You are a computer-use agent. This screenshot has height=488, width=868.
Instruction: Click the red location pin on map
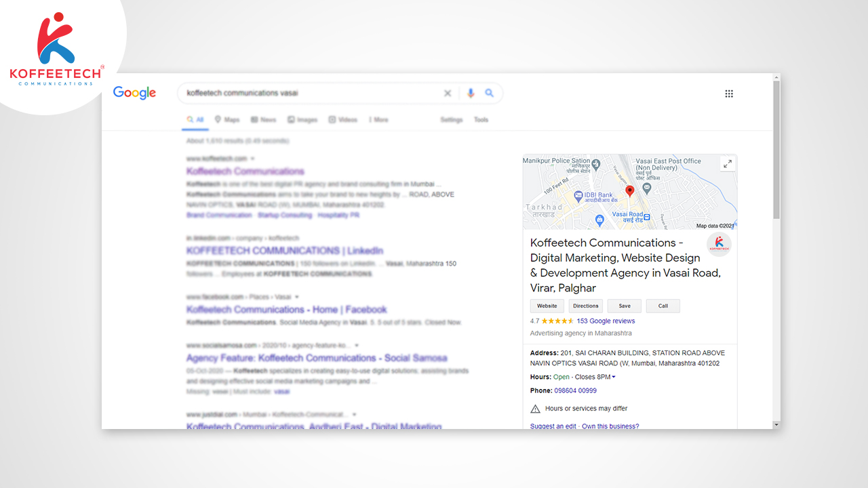(629, 192)
